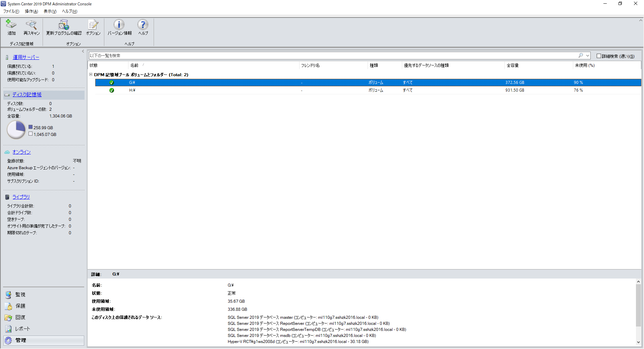Open the 操作(A) menu
Viewport: 644px width, 349px height.
[x=31, y=11]
